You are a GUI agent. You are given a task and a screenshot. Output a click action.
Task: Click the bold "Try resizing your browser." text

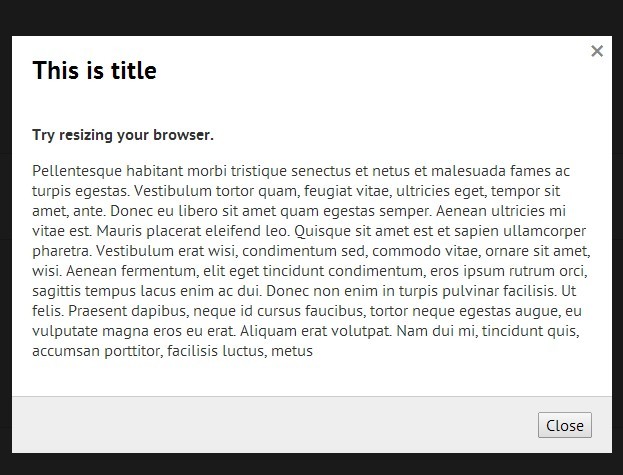[x=122, y=135]
